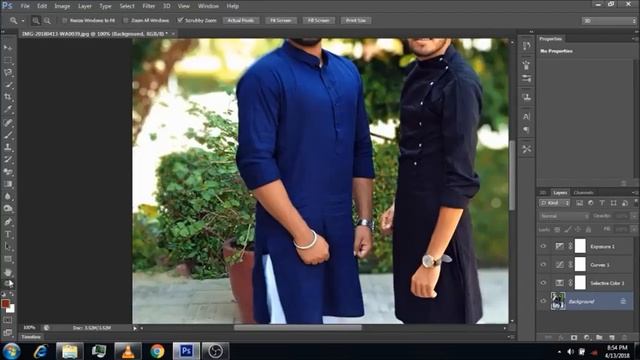
Task: Open the Layer menu
Action: coord(84,6)
